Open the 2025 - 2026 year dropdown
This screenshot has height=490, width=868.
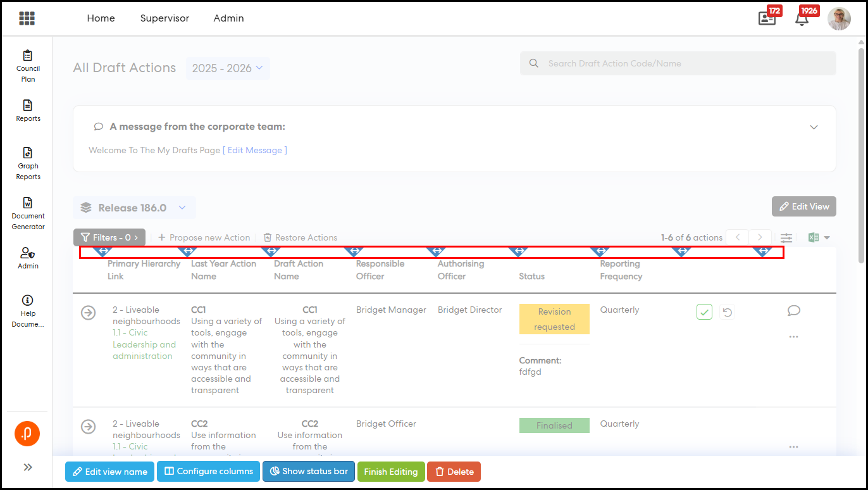click(x=227, y=68)
